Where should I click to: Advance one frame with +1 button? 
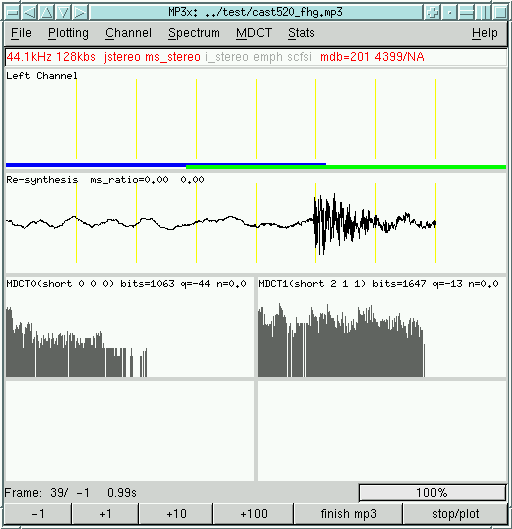105,514
